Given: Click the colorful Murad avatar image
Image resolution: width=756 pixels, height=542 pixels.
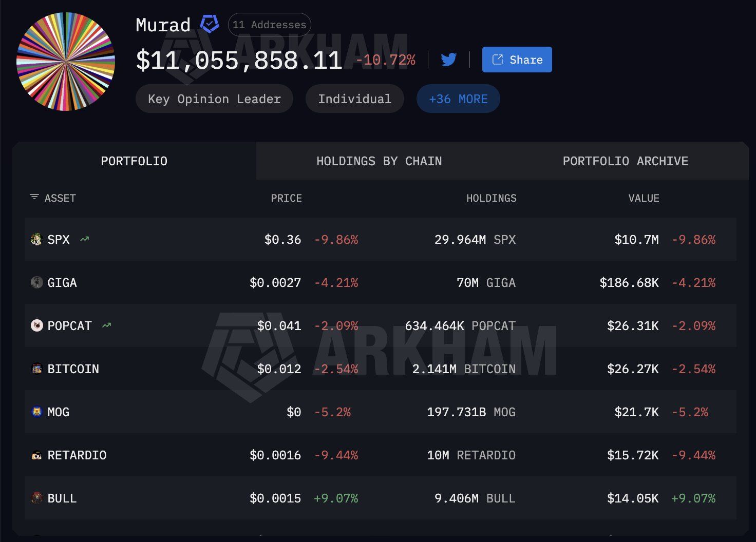Looking at the screenshot, I should 66,62.
